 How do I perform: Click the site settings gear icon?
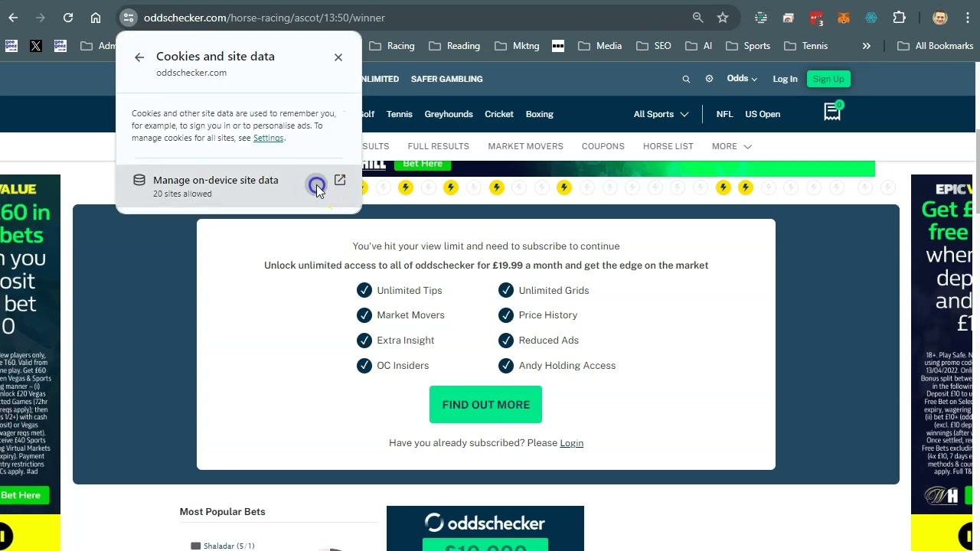tap(709, 79)
